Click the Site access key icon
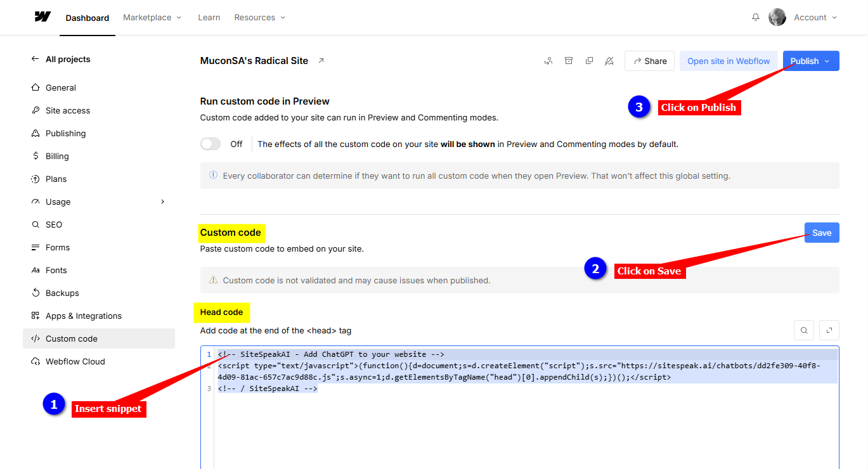868x469 pixels. [36, 110]
